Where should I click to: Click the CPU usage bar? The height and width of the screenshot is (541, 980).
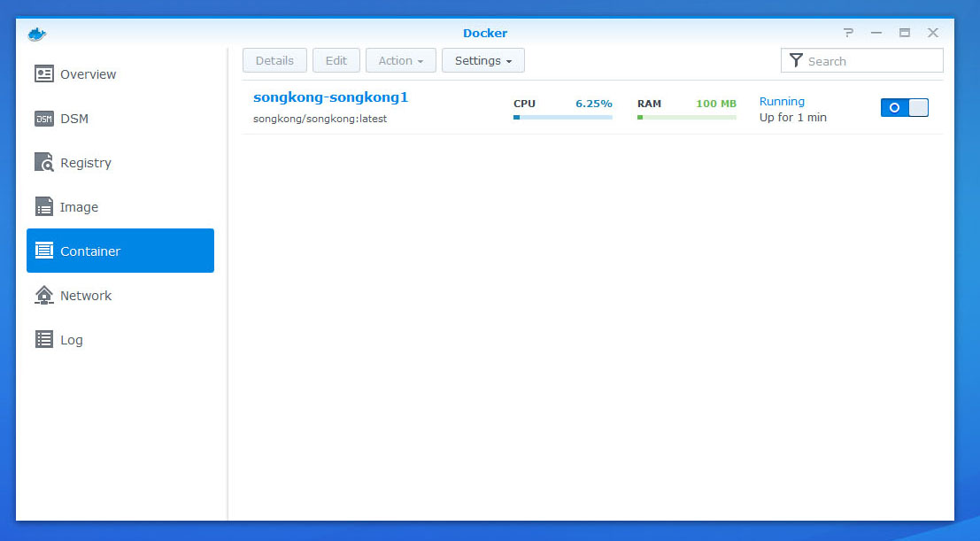[562, 117]
